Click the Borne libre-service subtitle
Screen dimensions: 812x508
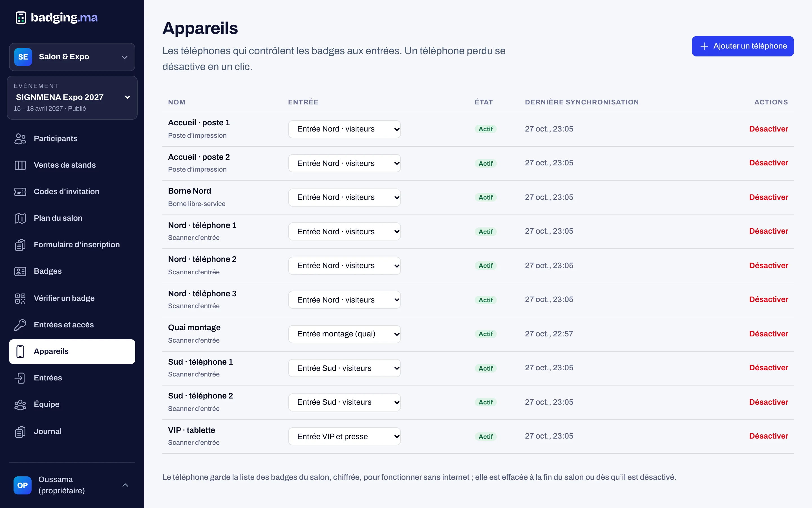[x=197, y=203]
